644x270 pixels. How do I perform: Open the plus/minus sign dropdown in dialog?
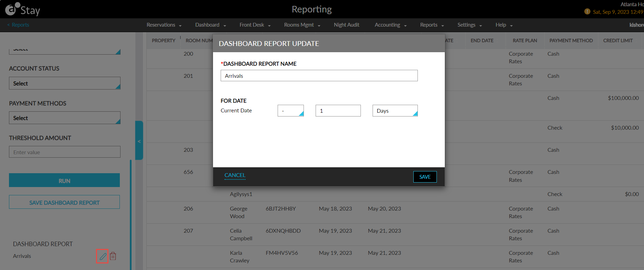point(291,111)
